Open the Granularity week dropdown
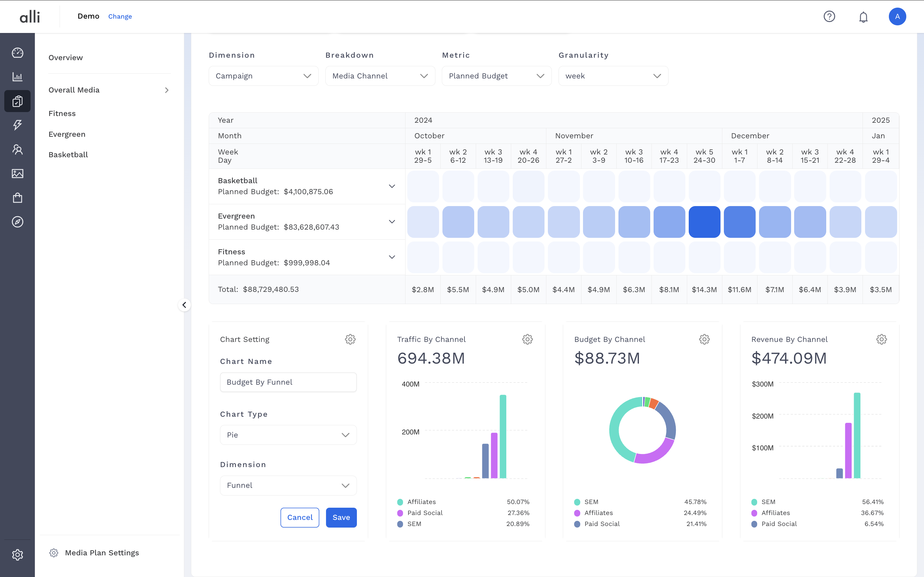 pos(613,76)
